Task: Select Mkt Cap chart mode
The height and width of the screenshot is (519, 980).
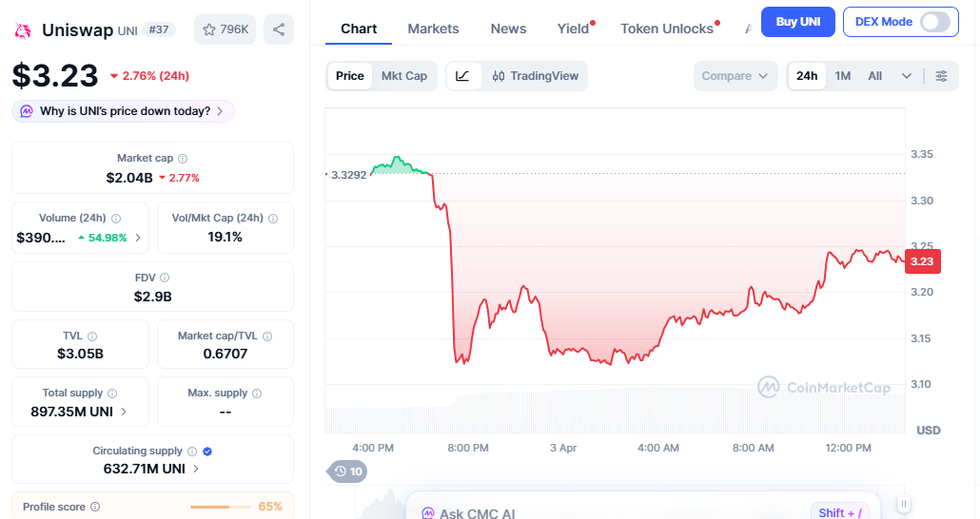Action: (x=404, y=76)
